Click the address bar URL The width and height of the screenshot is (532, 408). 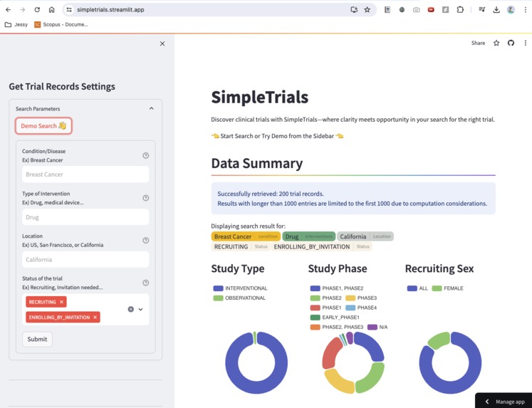coord(110,10)
